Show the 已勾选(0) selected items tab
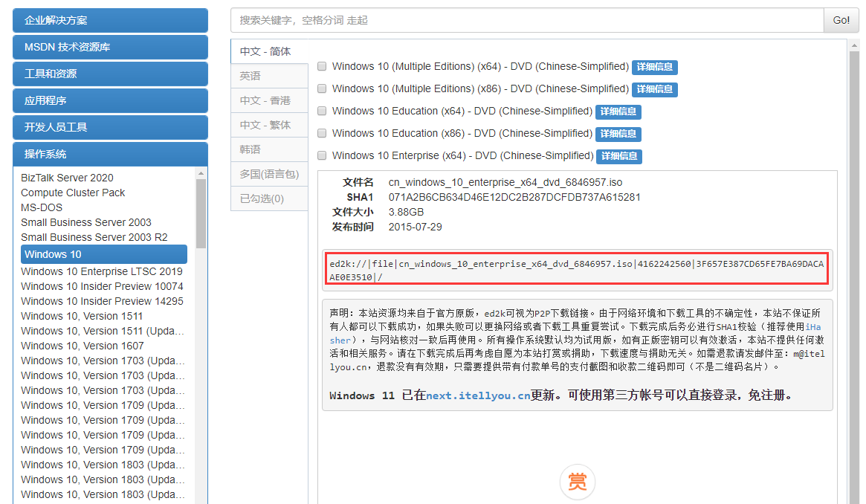 click(262, 198)
